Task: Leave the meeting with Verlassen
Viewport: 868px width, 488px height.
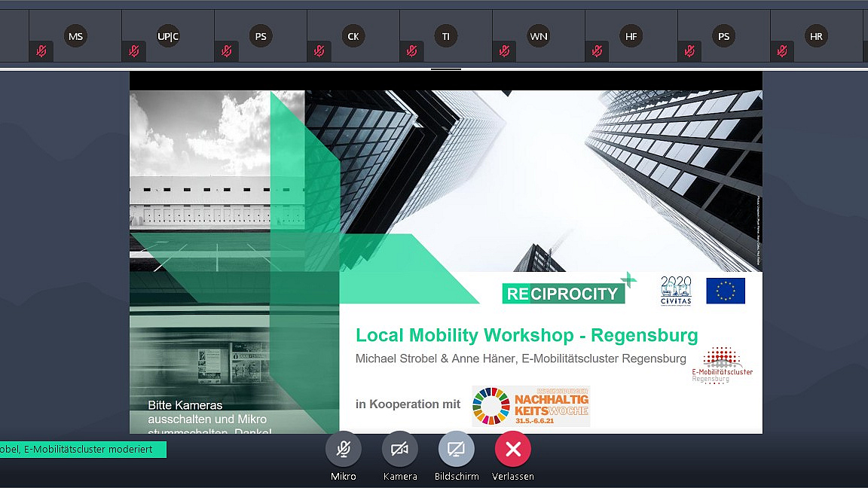Action: coord(512,449)
